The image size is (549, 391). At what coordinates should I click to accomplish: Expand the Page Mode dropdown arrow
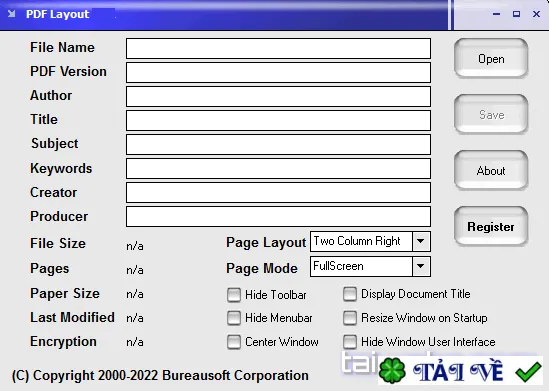tap(421, 266)
